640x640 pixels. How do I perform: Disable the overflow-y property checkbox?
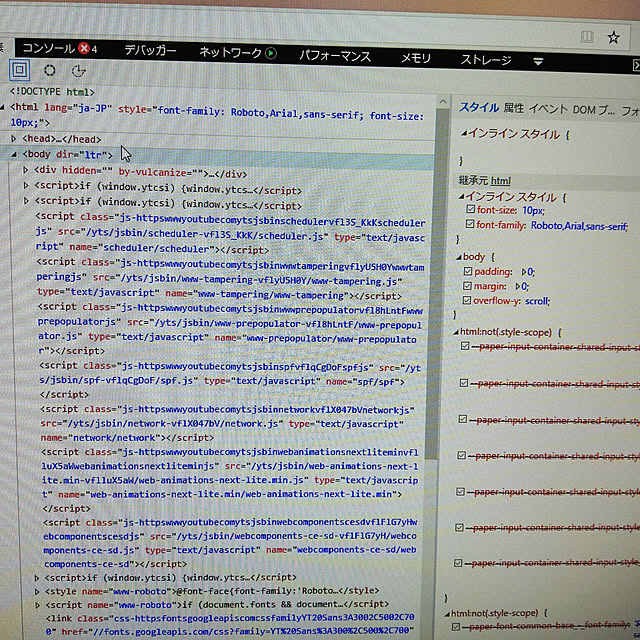coord(467,300)
